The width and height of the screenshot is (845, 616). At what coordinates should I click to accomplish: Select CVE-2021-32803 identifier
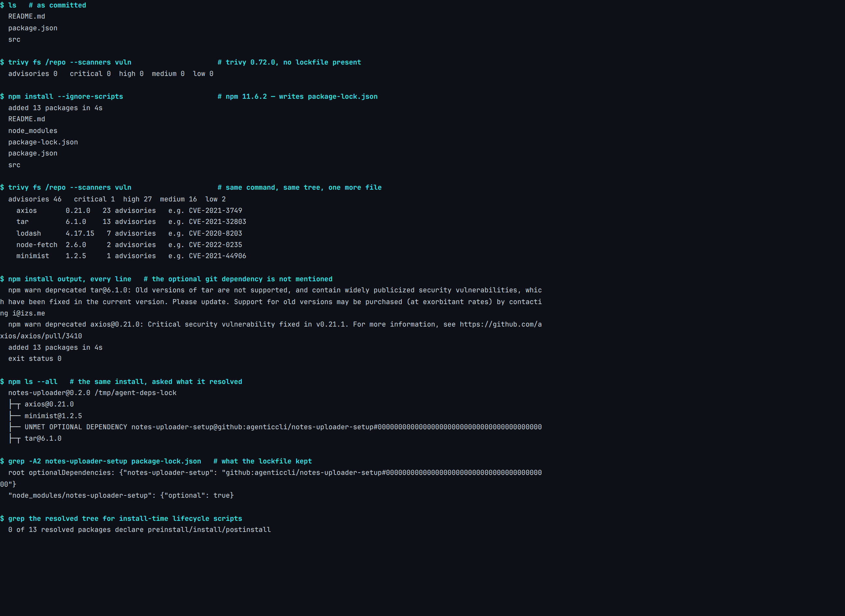(217, 222)
